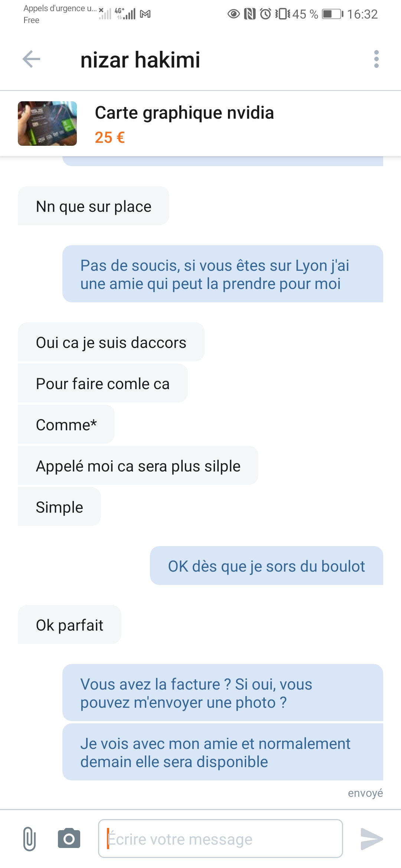Tap the alarm clock status icon
This screenshot has height=868, width=401.
click(265, 14)
